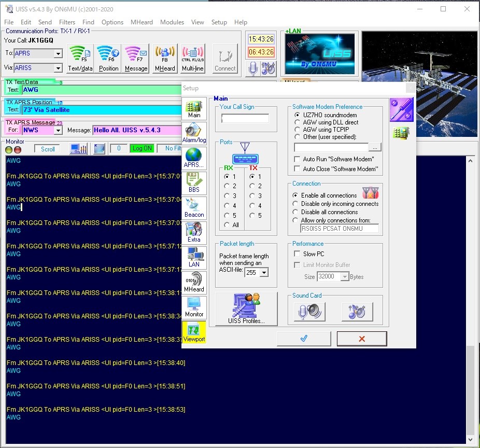
Task: Click the Log ON button
Action: 142,149
